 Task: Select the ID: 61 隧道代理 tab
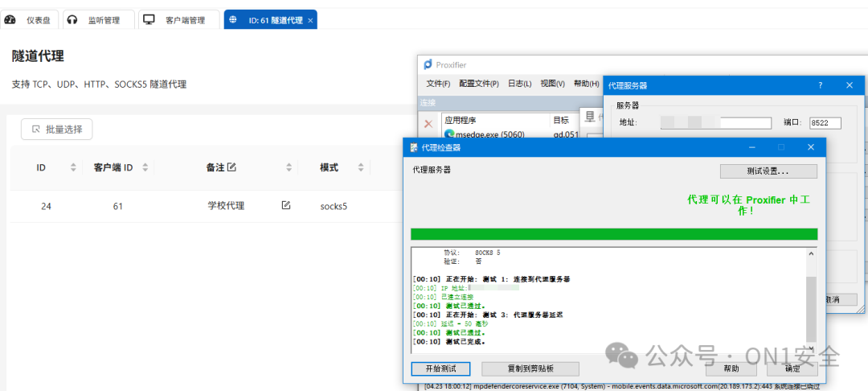pos(269,20)
